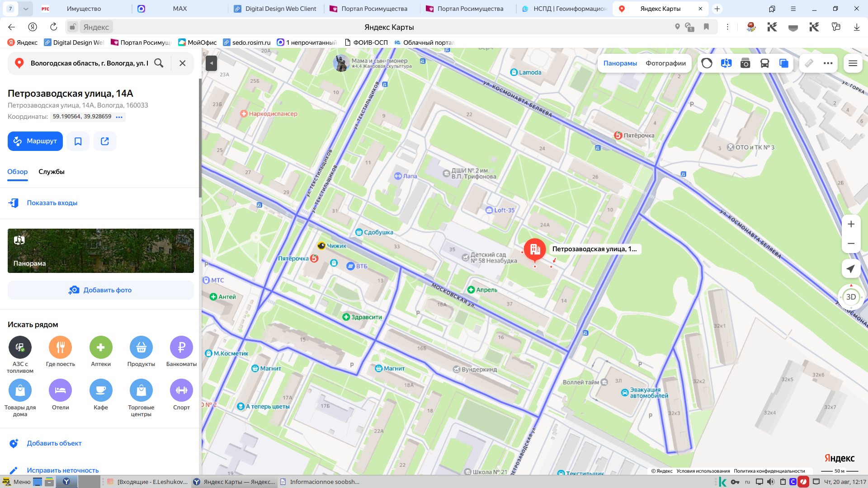Viewport: 868px width, 488px height.
Task: Switch to the Обзор tab
Action: click(x=18, y=172)
